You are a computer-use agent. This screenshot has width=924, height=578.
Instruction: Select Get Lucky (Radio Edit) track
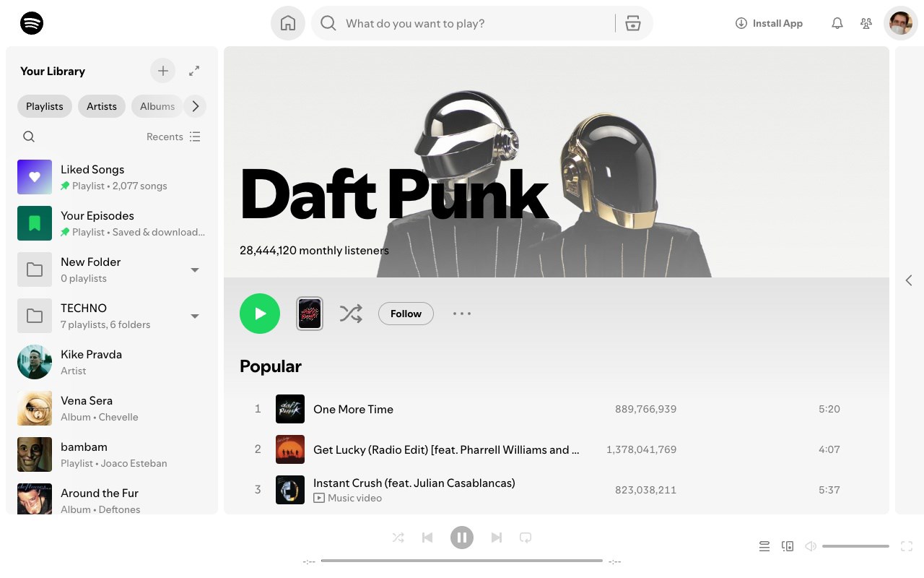pyautogui.click(x=556, y=449)
